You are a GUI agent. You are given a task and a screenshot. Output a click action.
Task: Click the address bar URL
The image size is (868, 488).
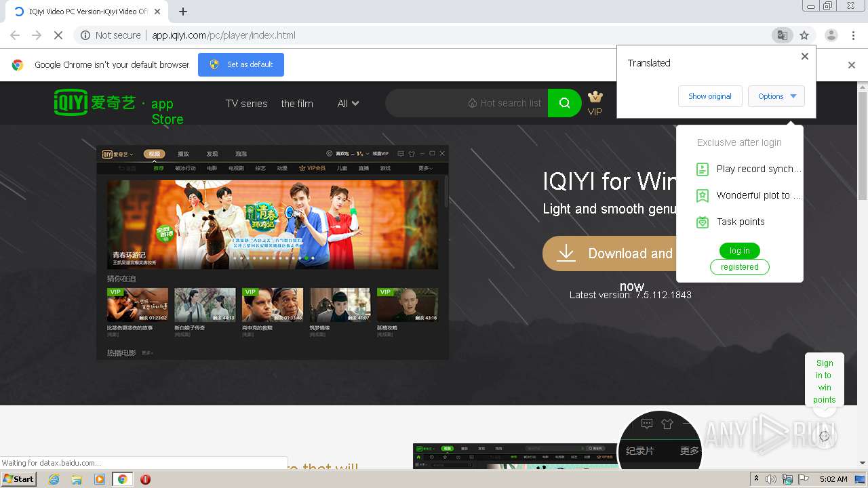point(224,35)
